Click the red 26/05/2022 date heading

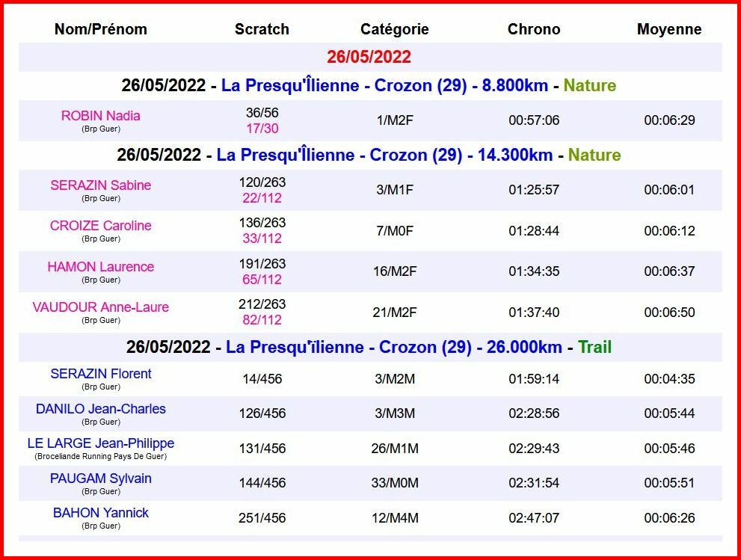click(369, 57)
